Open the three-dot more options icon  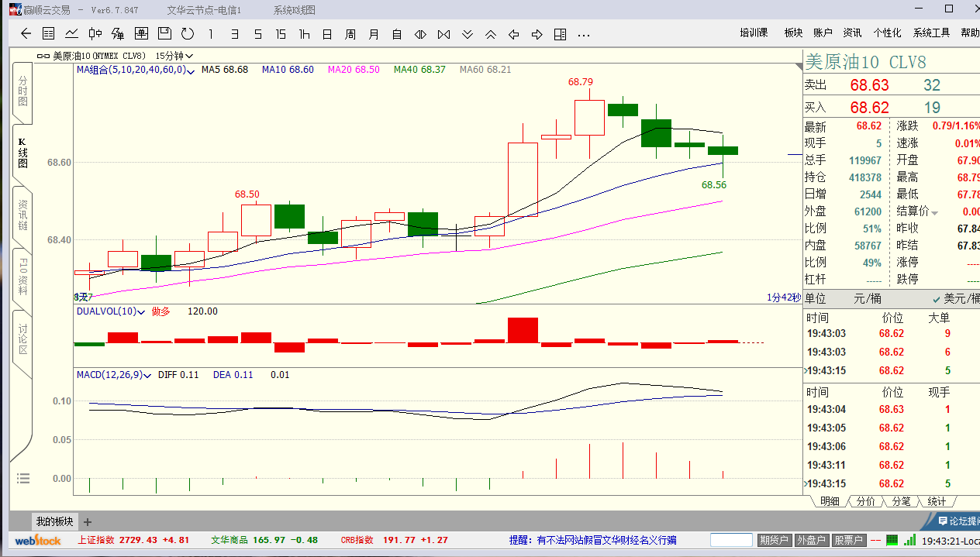point(584,34)
